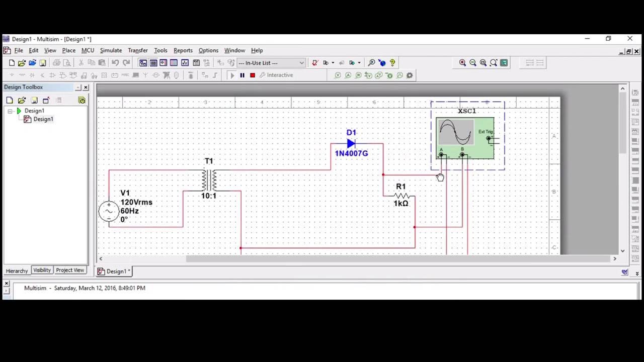Toggle the Design Toolbox view icon
Screen dimensions: 644x362
(x=143, y=63)
